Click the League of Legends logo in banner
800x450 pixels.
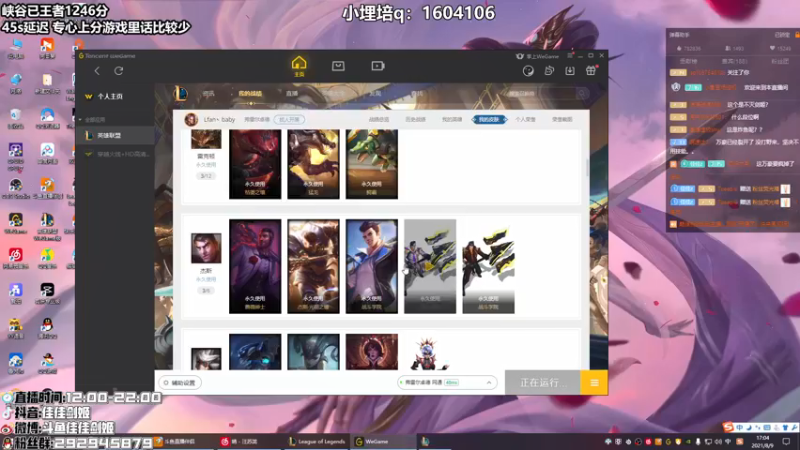(x=181, y=93)
